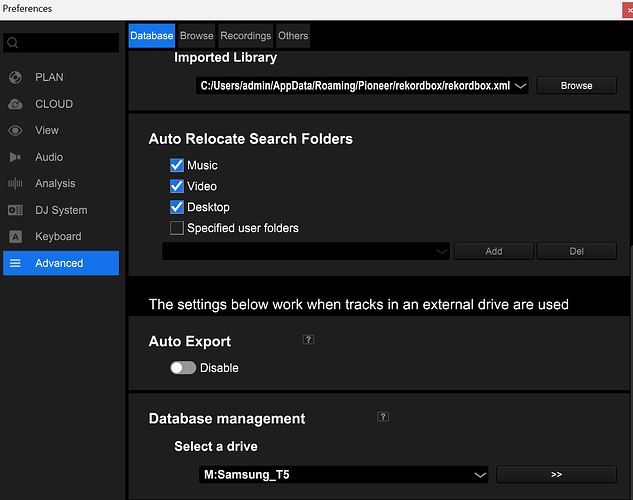
Task: Select the Advanced category
Action: pyautogui.click(x=61, y=263)
